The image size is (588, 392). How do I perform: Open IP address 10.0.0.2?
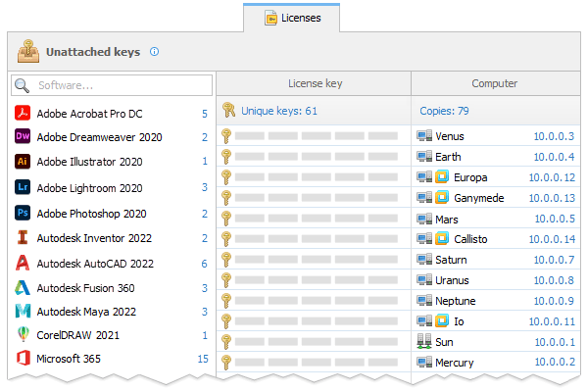(x=555, y=362)
